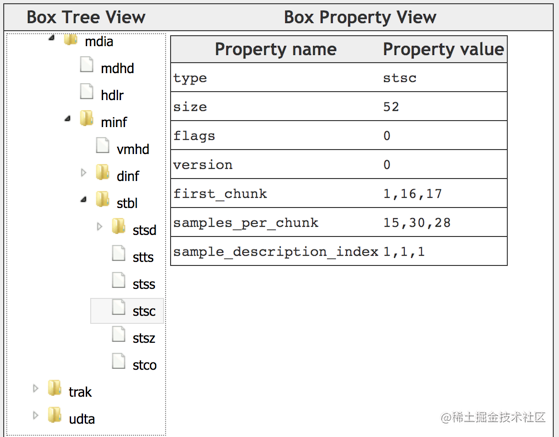Image resolution: width=559 pixels, height=437 pixels.
Task: Collapse the minf tree node
Action: click(x=68, y=118)
